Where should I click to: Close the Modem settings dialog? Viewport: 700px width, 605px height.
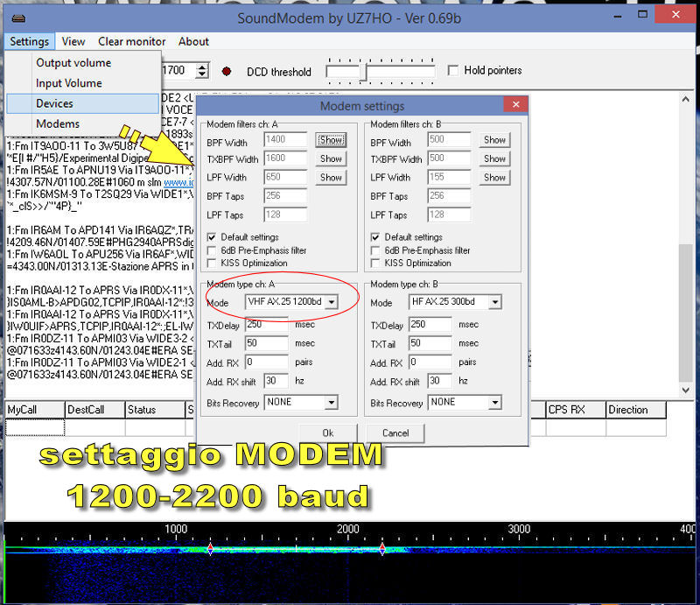[x=515, y=104]
